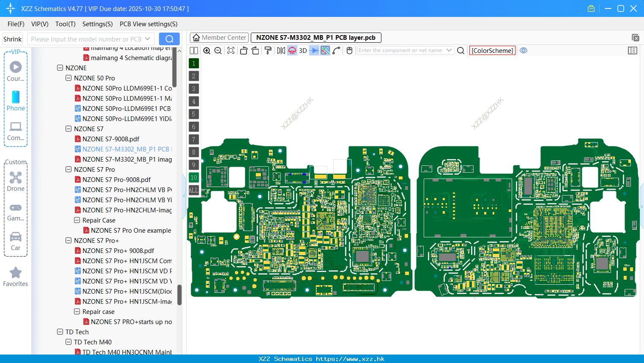644x363 pixels.
Task: Run component or net name search
Action: 461,50
